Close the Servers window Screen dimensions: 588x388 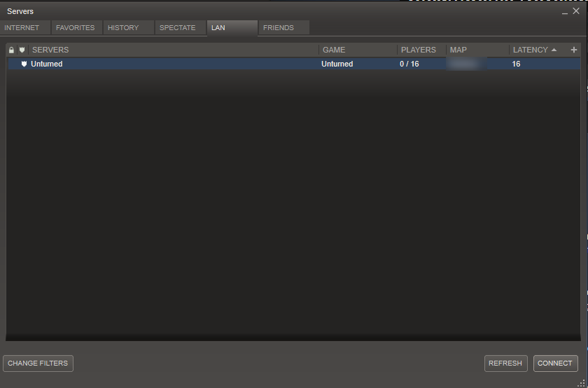click(576, 11)
